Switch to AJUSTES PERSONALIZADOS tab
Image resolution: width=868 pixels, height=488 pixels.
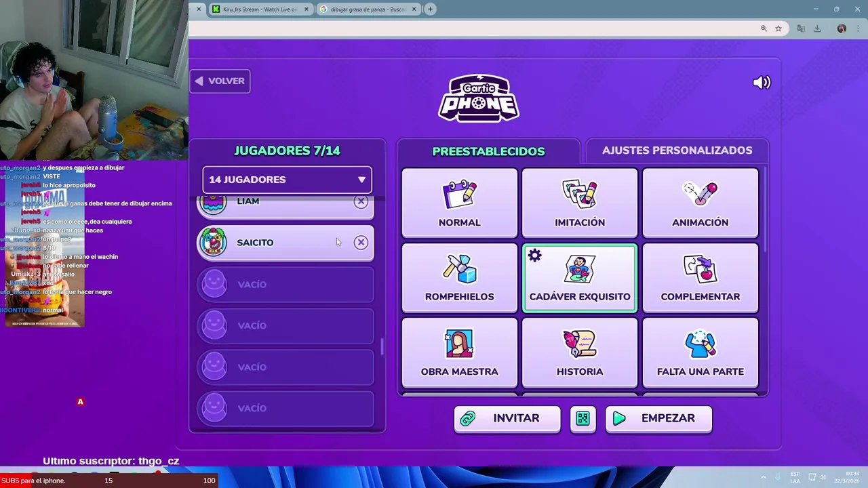click(677, 150)
